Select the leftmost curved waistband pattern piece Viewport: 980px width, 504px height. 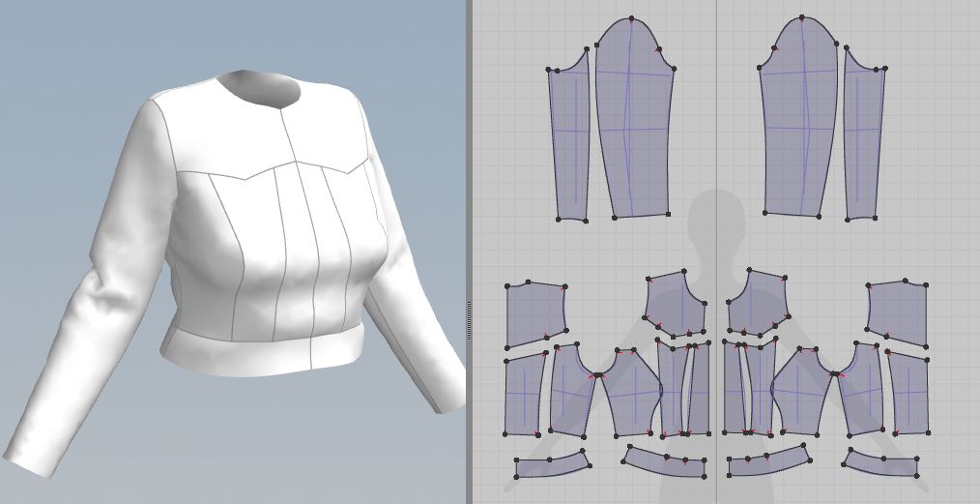[553, 464]
